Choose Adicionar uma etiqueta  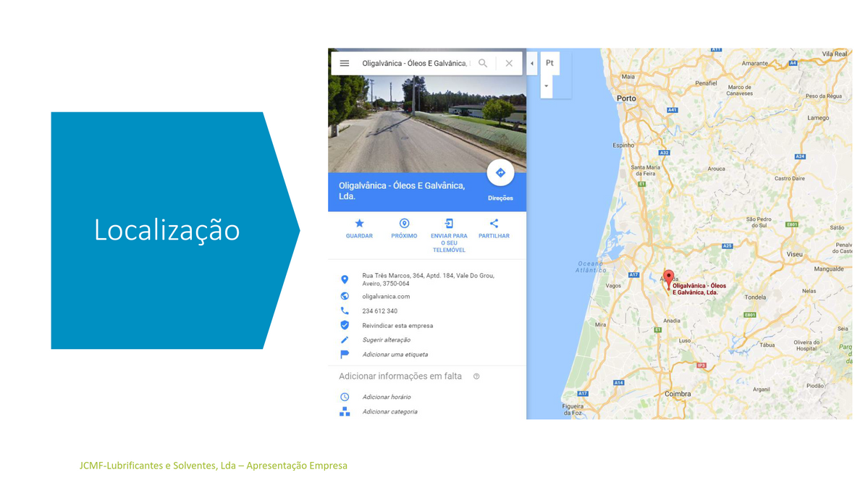tap(395, 355)
